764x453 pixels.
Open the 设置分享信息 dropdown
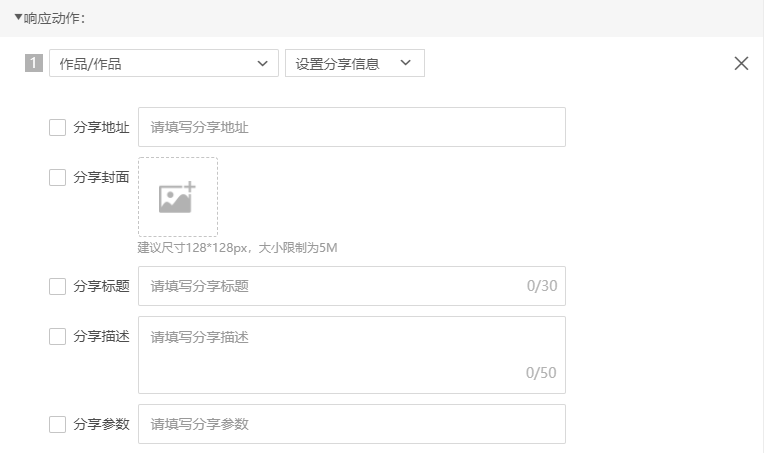[x=355, y=63]
